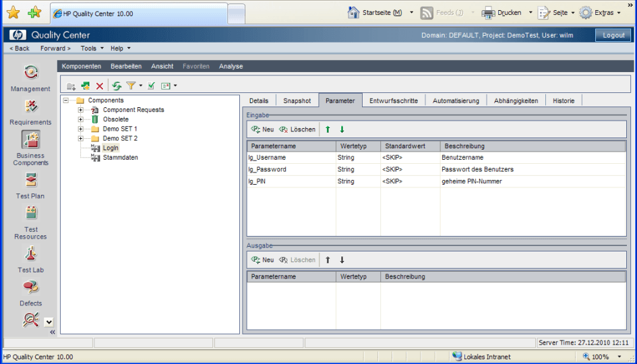637x364 pixels.
Task: Click the new component icon
Action: [86, 86]
